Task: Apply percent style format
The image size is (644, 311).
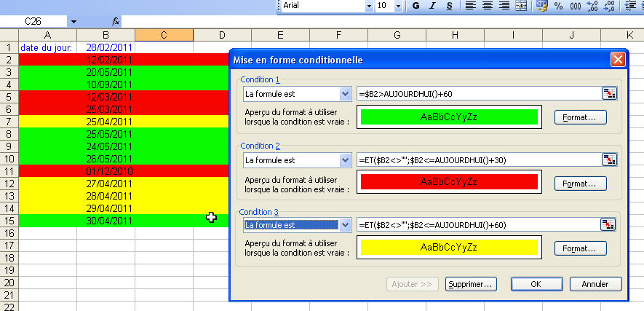Action: pyautogui.click(x=559, y=6)
